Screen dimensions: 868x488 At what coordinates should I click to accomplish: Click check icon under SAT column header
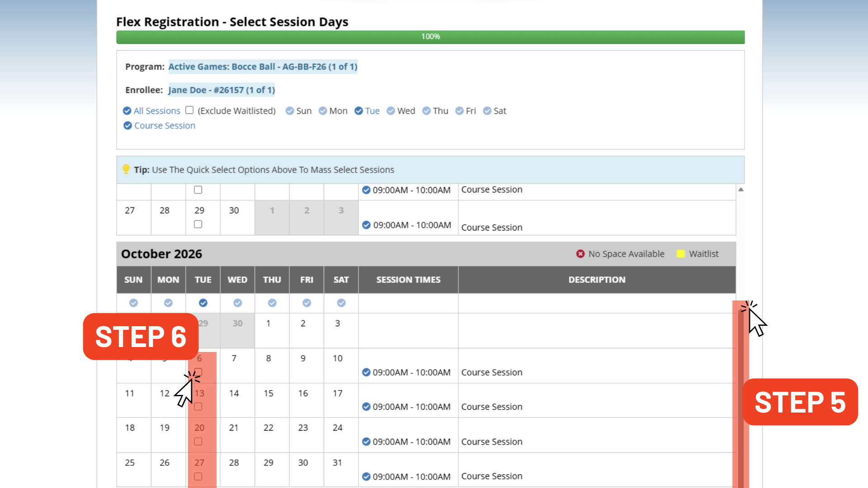point(341,303)
